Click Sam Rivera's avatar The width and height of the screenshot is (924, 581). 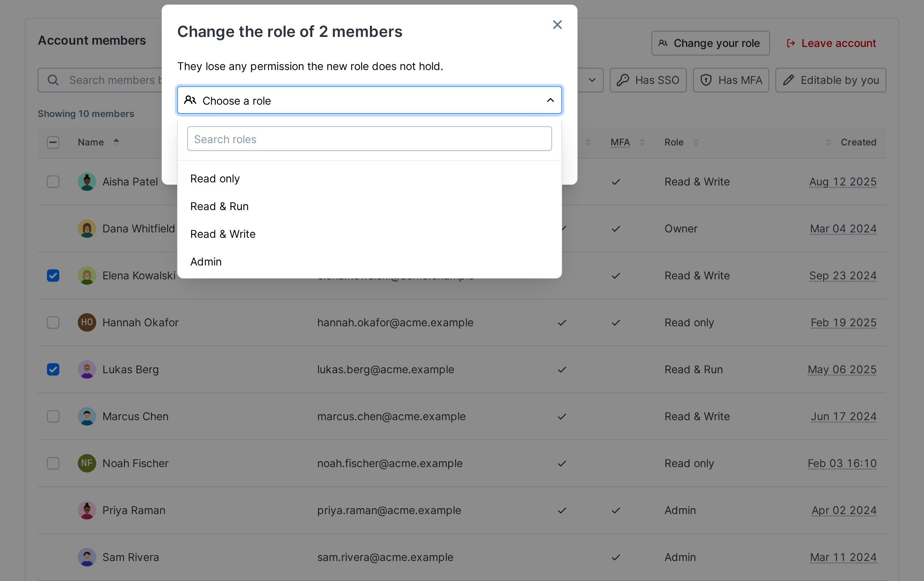coord(87,557)
